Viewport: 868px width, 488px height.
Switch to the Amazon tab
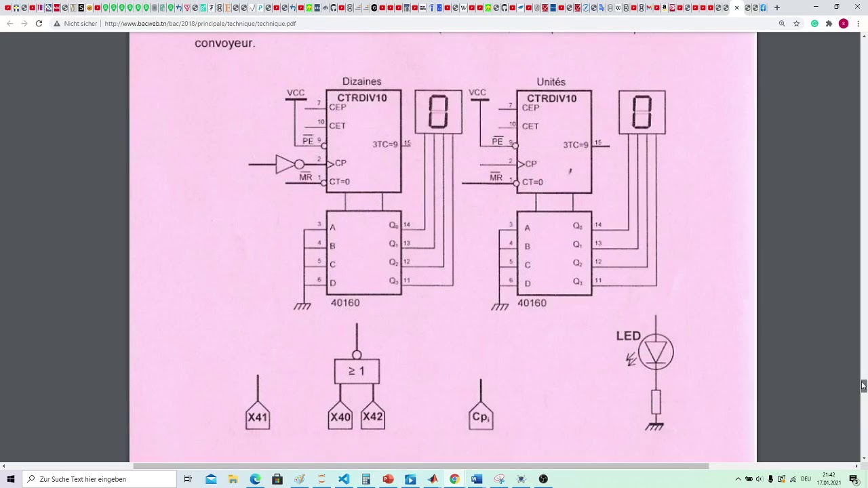[x=664, y=7]
